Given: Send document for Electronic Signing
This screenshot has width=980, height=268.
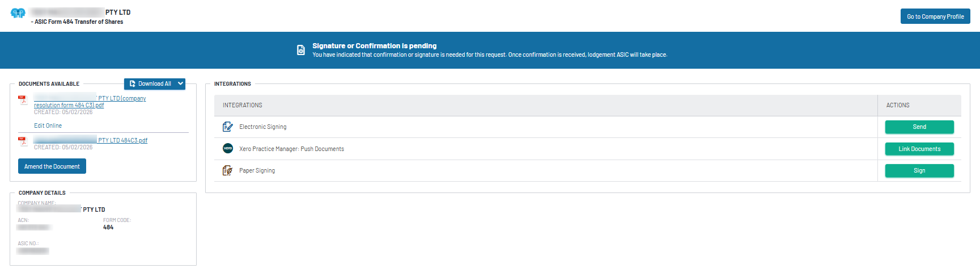Looking at the screenshot, I should click(x=919, y=127).
